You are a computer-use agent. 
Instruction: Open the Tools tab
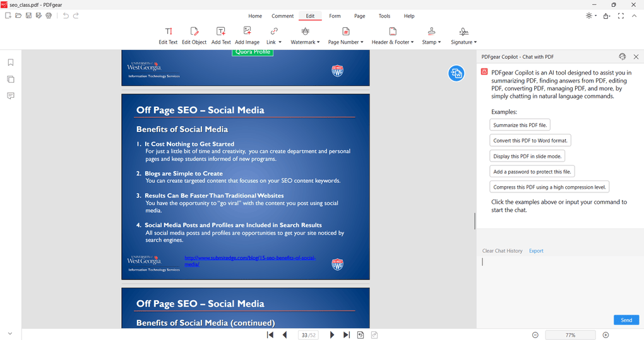[x=384, y=16]
